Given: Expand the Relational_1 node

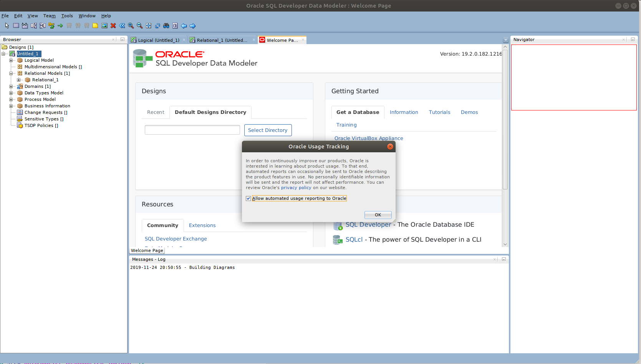Looking at the screenshot, I should click(18, 80).
